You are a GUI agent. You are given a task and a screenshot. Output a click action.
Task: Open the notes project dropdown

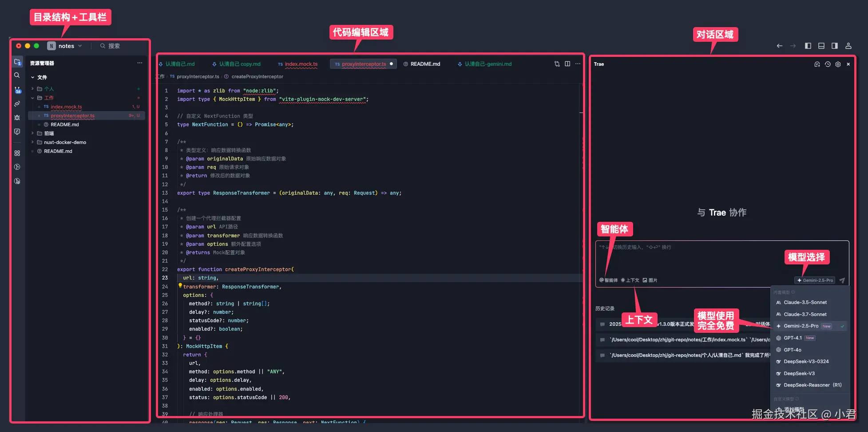point(65,46)
